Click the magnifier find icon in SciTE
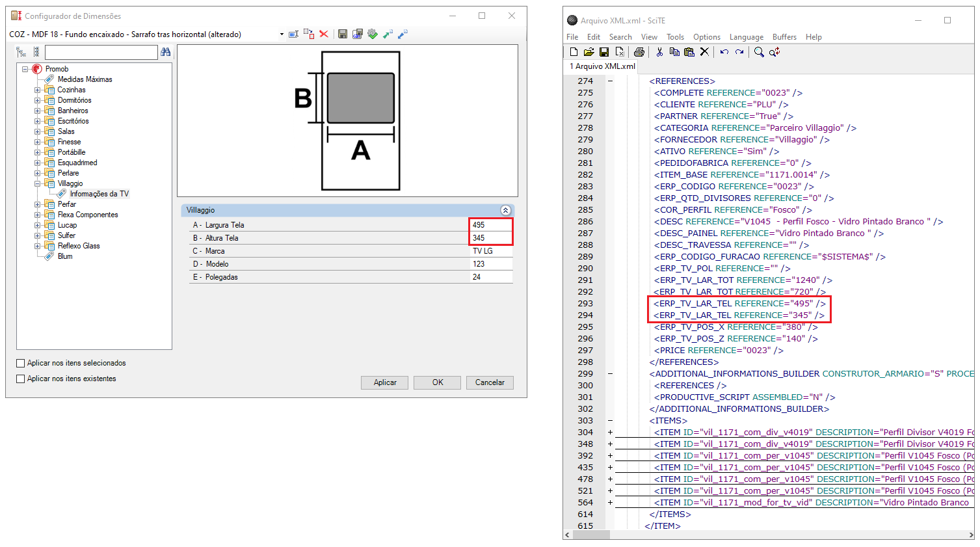This screenshot has height=547, width=980. tap(759, 52)
